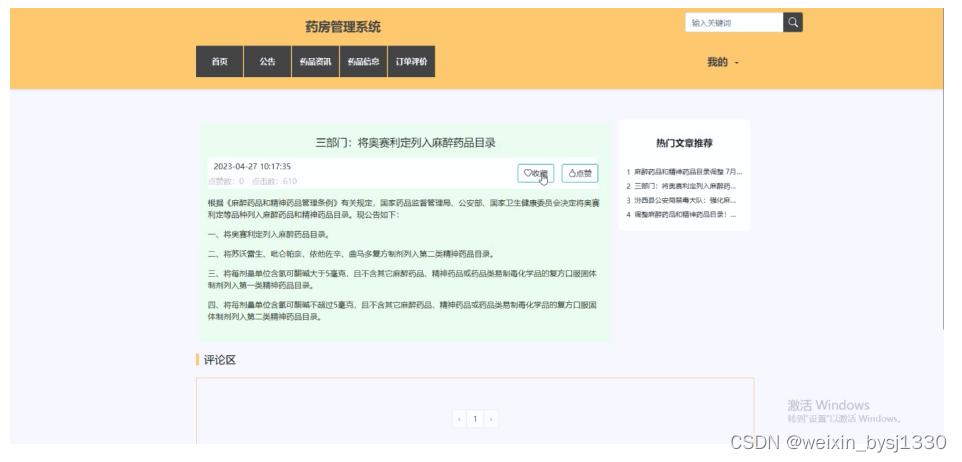The width and height of the screenshot is (962, 462).
Task: Open hot article 1 麻醉药品和精神药品目录调整
Action: point(684,172)
